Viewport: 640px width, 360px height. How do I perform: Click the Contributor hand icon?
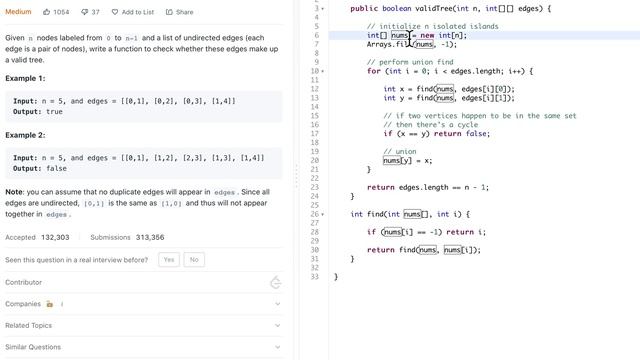pyautogui.click(x=276, y=282)
